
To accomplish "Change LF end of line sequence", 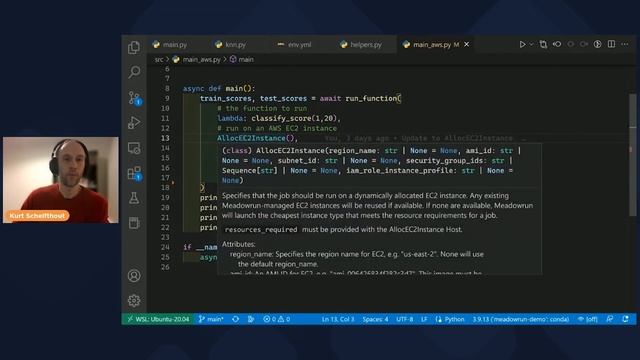I will (424, 319).
